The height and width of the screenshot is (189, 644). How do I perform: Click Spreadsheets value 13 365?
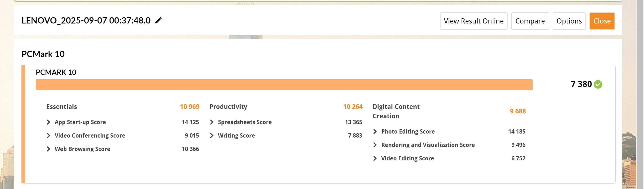point(354,122)
